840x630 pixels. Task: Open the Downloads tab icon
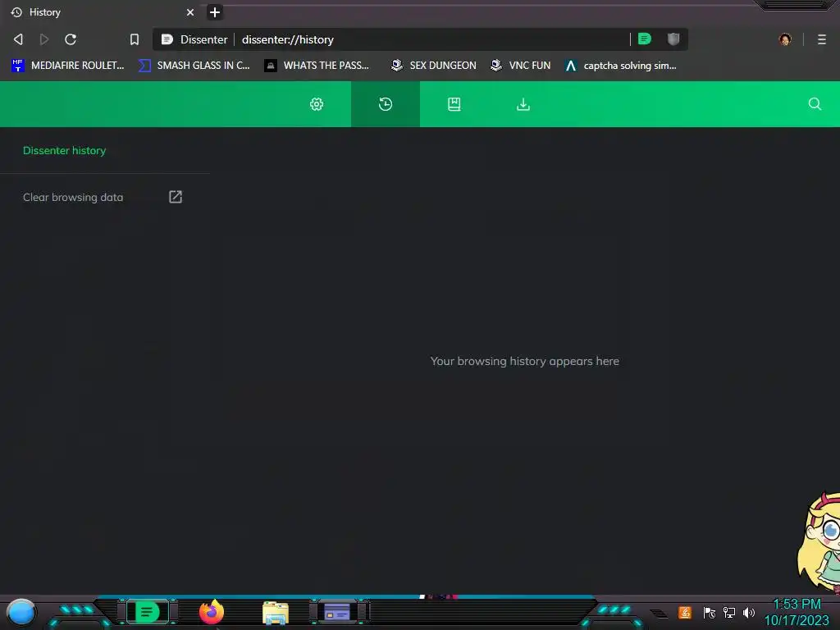tap(523, 104)
